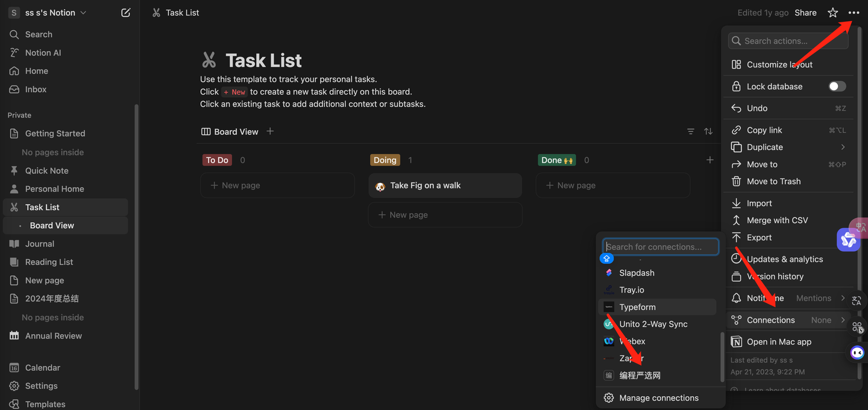
Task: Add a new board group column
Action: pos(709,160)
